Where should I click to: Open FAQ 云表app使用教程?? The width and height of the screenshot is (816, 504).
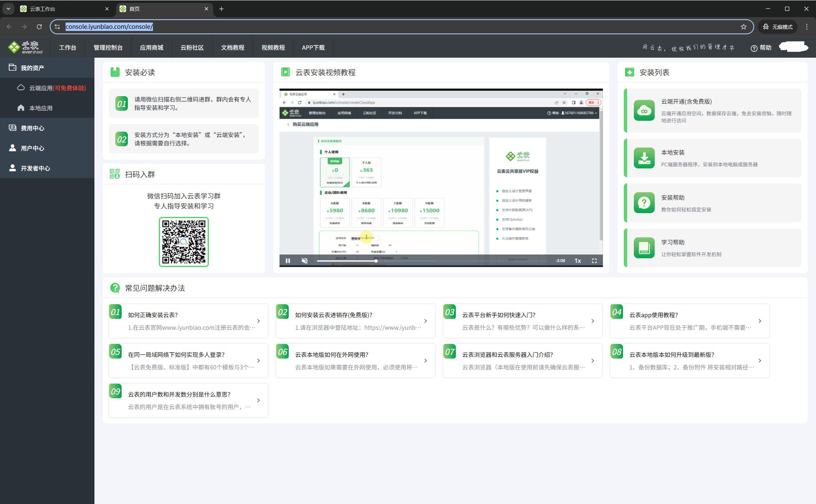(690, 321)
